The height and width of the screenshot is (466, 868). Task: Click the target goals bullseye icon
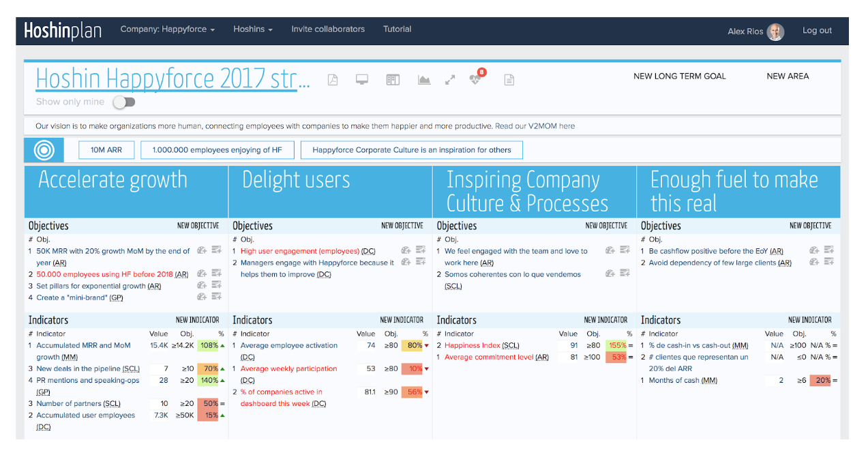coord(44,150)
